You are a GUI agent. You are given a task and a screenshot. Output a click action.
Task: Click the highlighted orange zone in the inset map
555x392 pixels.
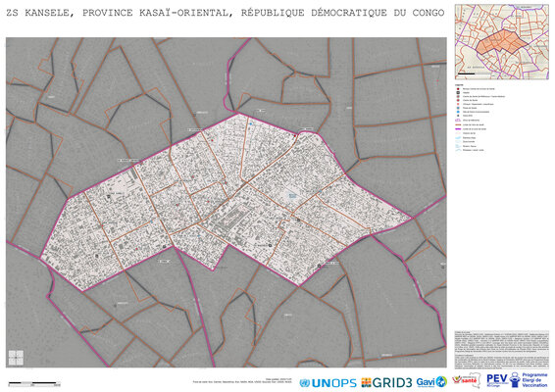click(x=502, y=42)
